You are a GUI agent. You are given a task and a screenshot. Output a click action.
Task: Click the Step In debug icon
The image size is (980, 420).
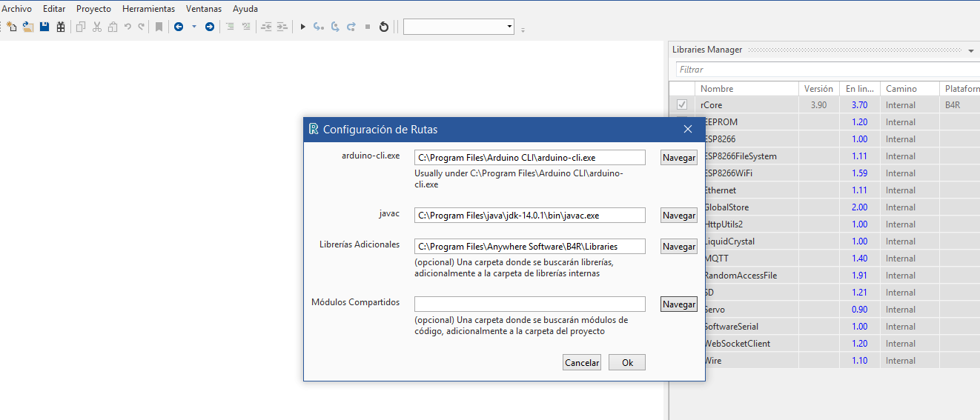click(319, 27)
